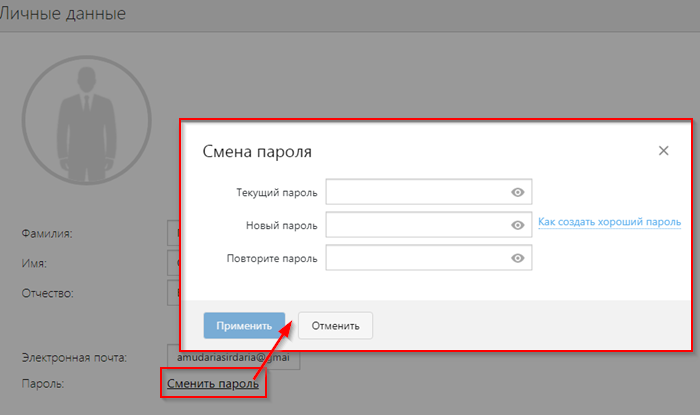The image size is (700, 415).
Task: Click the Фамилия text field
Action: coord(172,234)
